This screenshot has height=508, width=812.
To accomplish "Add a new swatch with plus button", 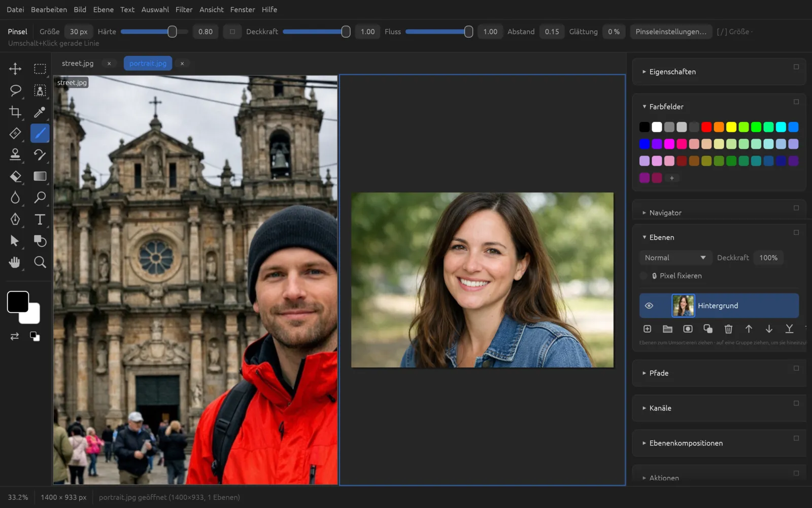I will click(x=671, y=178).
